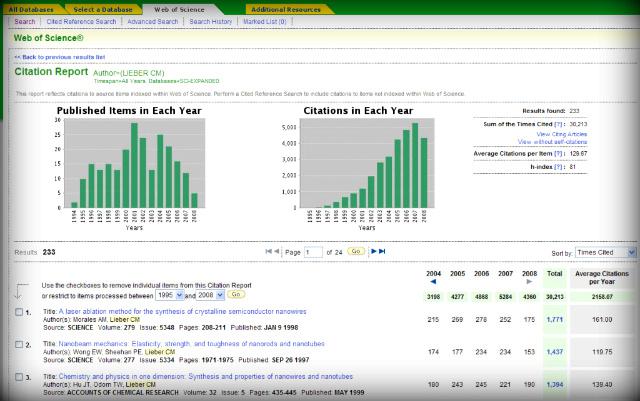Switch to Select a Database tab
This screenshot has height=401, width=640.
(103, 9)
